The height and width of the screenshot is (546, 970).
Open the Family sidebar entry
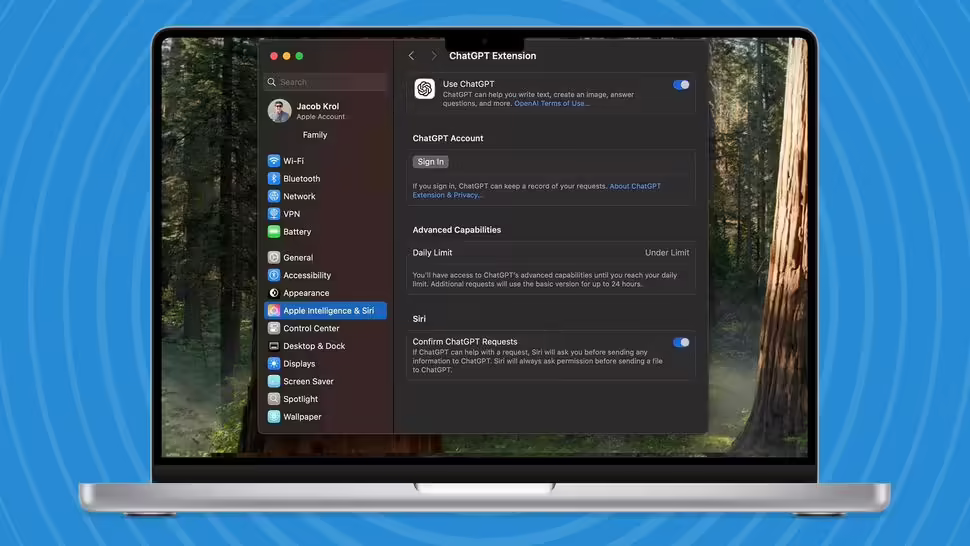coord(315,135)
